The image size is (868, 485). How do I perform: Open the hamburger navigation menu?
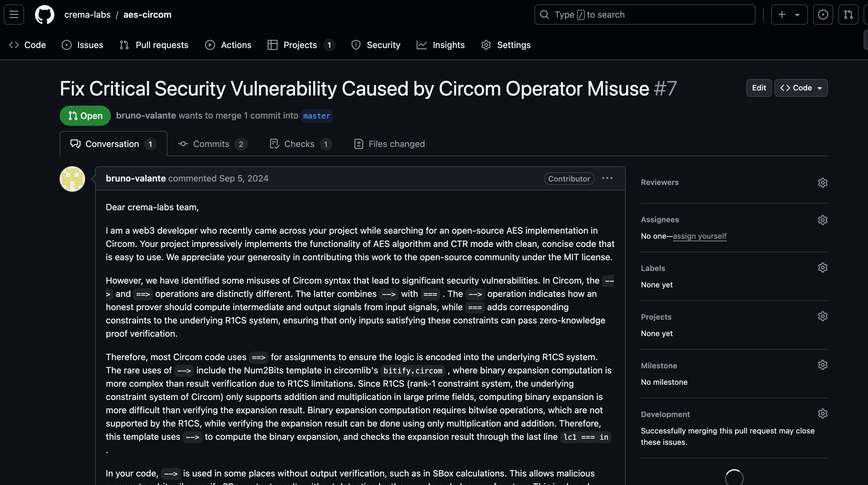pyautogui.click(x=14, y=15)
